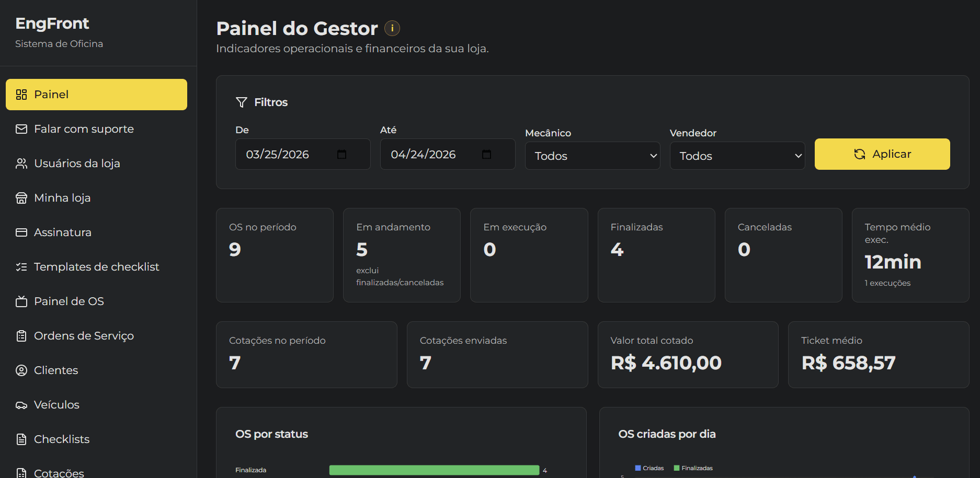Open the Clientes page

(56, 370)
